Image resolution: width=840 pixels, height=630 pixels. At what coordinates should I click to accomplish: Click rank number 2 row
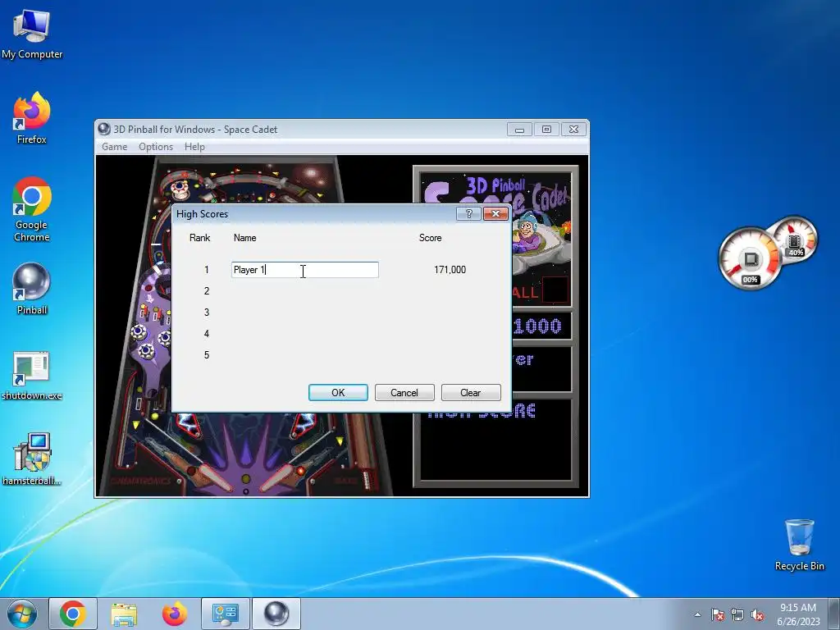coord(207,291)
